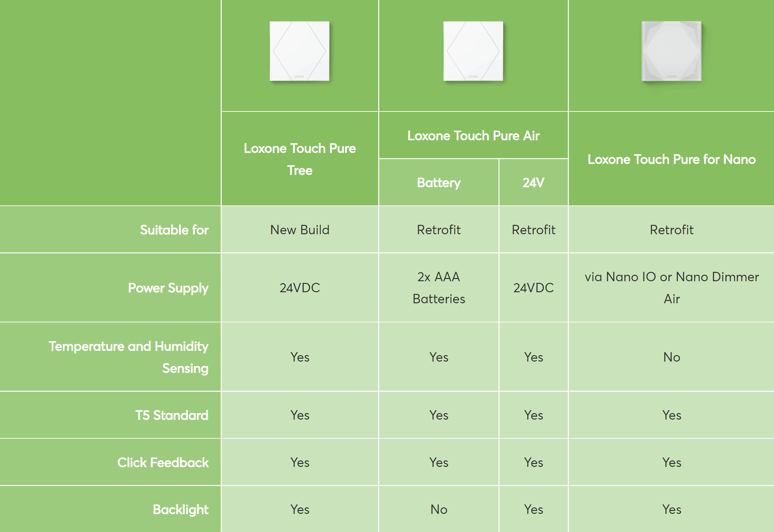Click the Backlight row label
The height and width of the screenshot is (532, 774).
click(x=181, y=510)
